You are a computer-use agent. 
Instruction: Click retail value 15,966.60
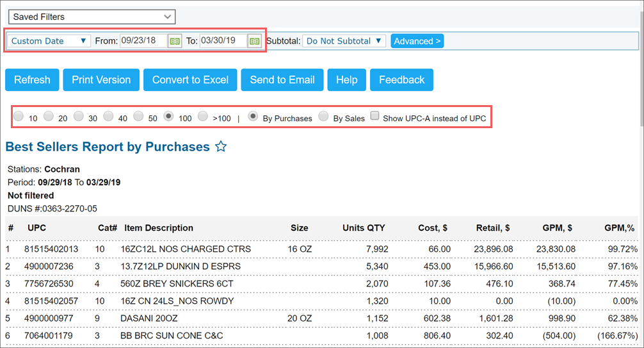pyautogui.click(x=494, y=267)
